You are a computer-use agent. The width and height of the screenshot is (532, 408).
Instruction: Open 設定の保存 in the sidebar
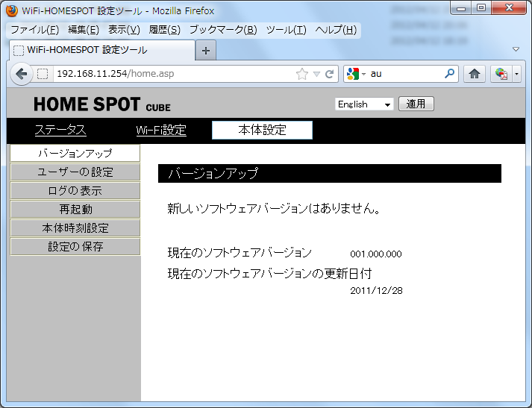[x=75, y=247]
